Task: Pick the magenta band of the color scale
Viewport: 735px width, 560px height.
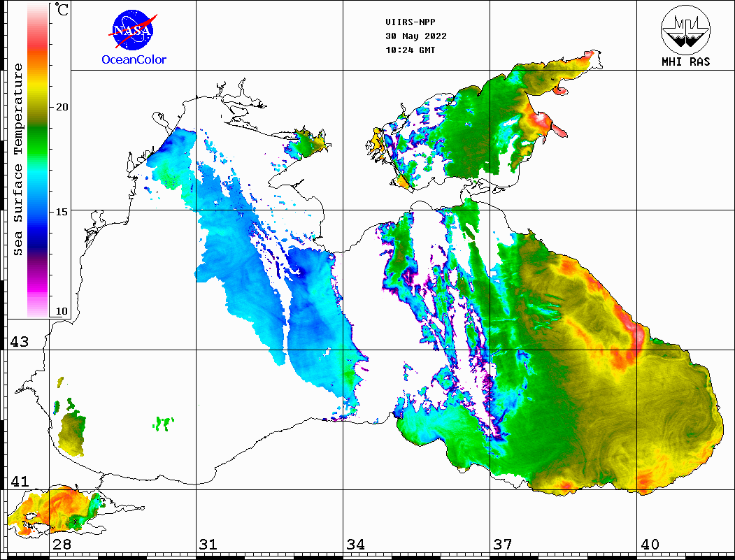Action: point(37,283)
